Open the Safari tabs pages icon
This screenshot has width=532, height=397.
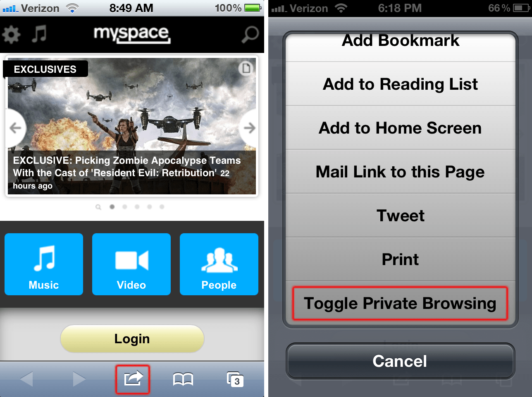(x=235, y=379)
